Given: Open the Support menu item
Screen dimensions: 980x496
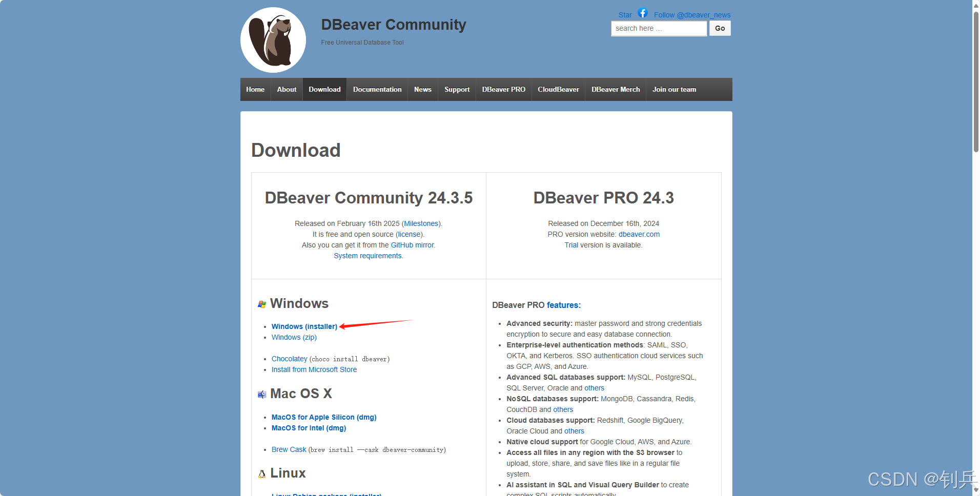Looking at the screenshot, I should 457,89.
